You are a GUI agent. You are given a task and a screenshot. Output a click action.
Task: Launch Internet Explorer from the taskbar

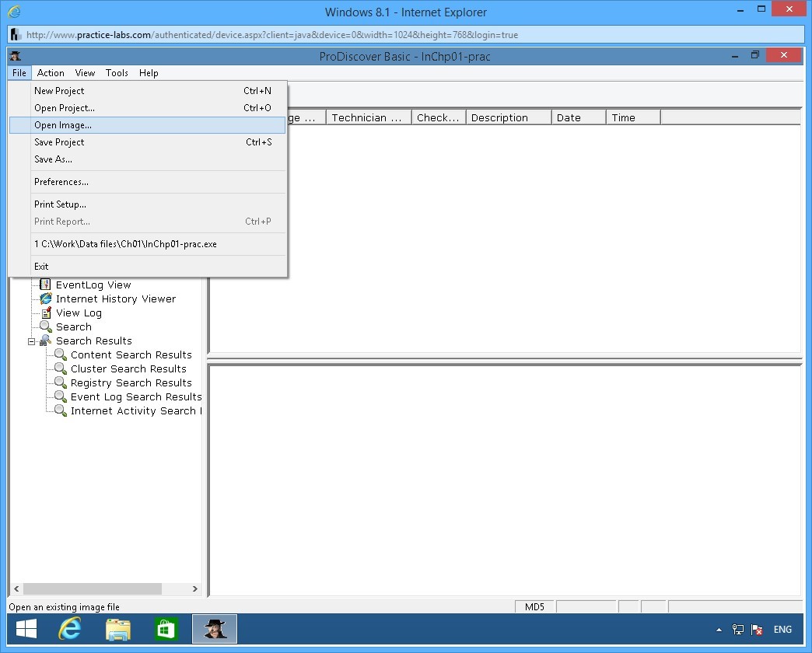70,629
